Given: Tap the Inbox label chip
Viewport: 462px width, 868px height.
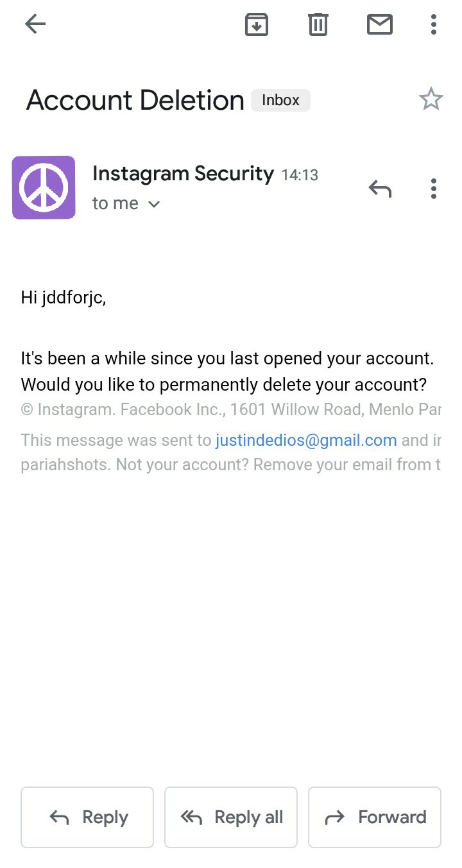Looking at the screenshot, I should click(x=280, y=100).
